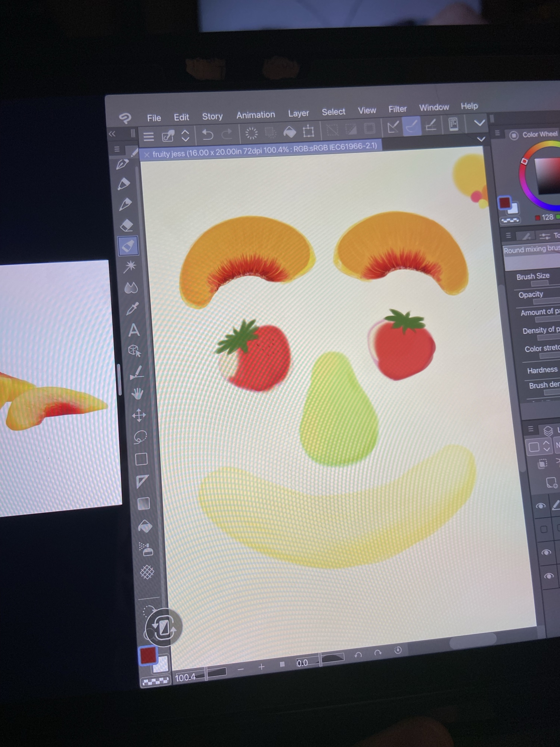This screenshot has height=747, width=560.
Task: Select the Eraser tool in the toolbar
Action: [127, 225]
